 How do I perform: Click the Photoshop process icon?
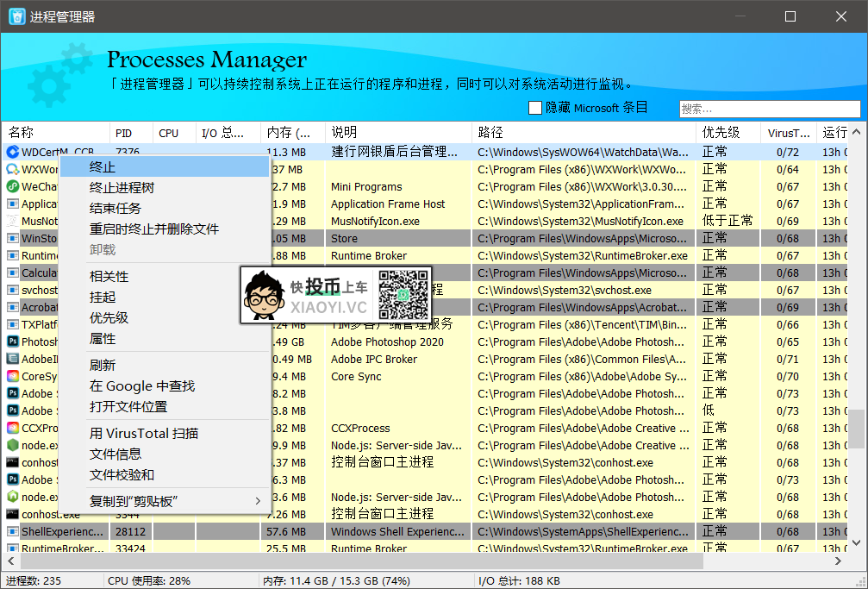[x=12, y=341]
